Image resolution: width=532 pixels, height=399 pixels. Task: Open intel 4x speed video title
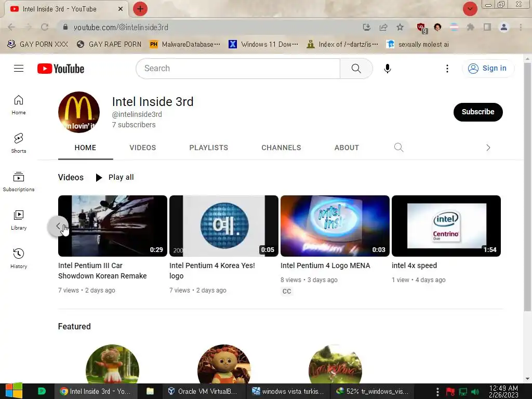pos(414,265)
